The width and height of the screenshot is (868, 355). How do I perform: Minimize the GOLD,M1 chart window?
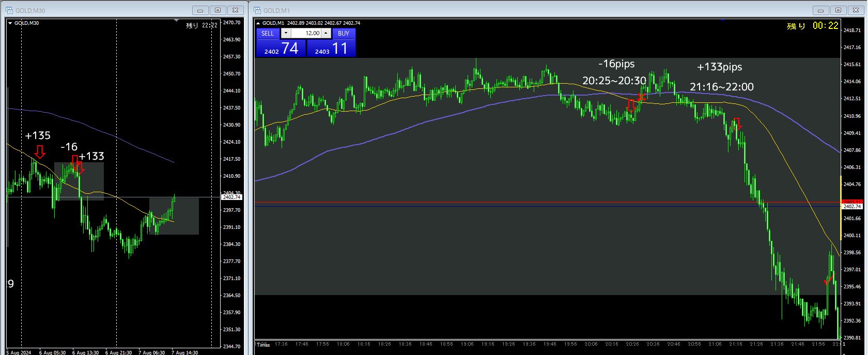(x=820, y=10)
